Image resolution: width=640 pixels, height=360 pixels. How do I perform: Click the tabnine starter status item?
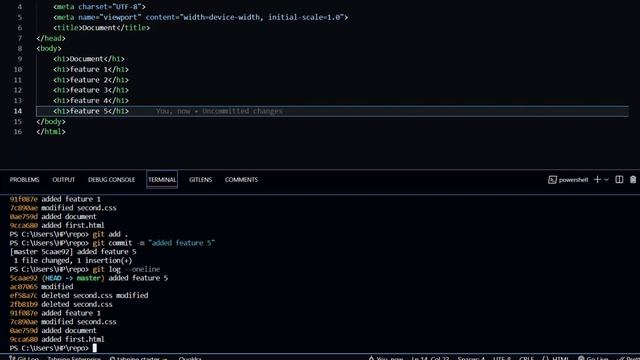pyautogui.click(x=138, y=358)
